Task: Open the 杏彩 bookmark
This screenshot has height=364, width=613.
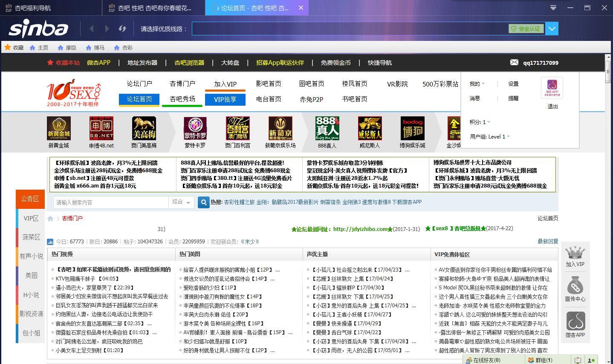Action: [123, 47]
